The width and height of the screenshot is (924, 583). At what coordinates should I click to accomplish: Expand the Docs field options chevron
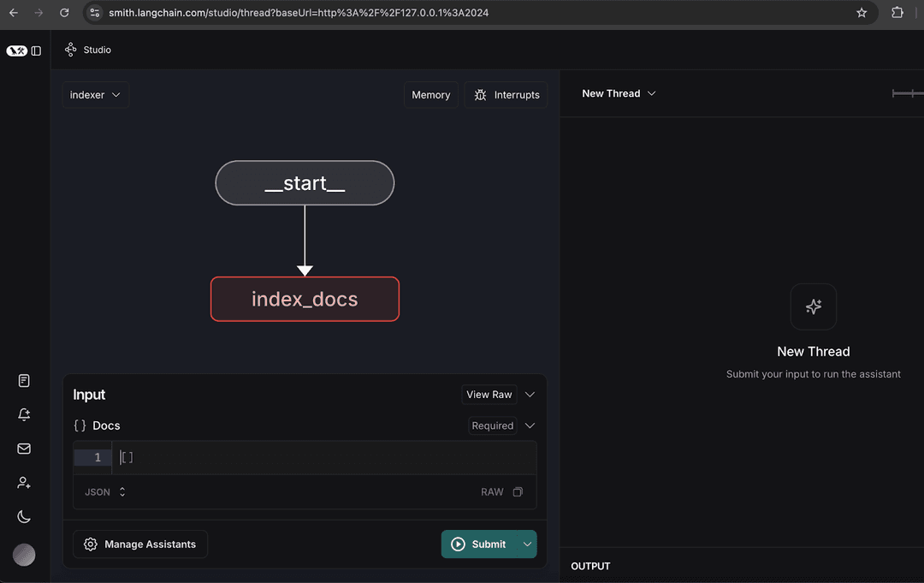pos(530,425)
